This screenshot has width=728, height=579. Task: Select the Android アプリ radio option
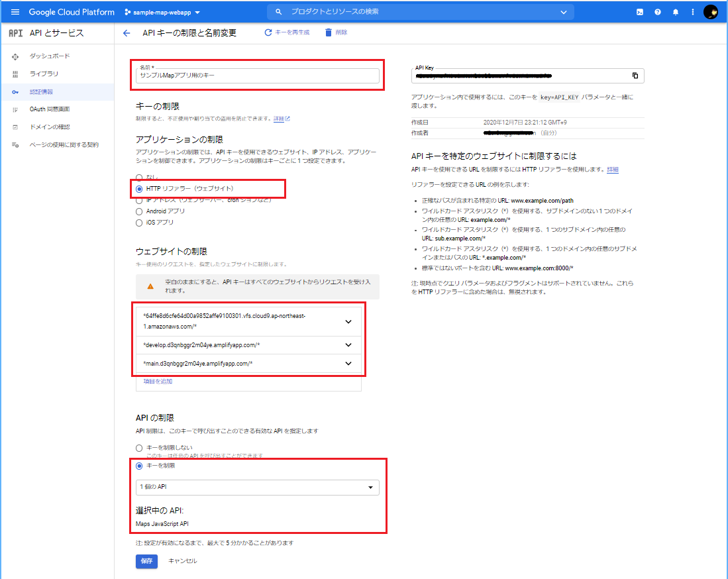[139, 212]
